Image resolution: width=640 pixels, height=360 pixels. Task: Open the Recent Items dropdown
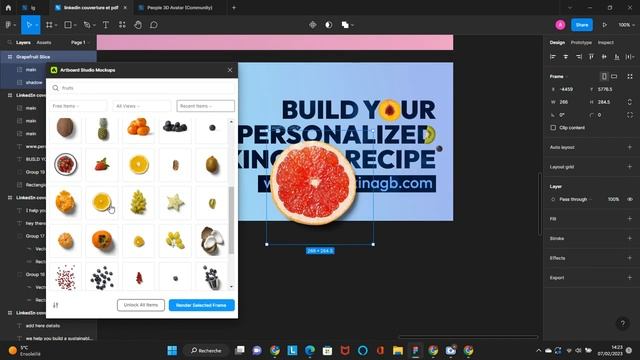click(205, 106)
